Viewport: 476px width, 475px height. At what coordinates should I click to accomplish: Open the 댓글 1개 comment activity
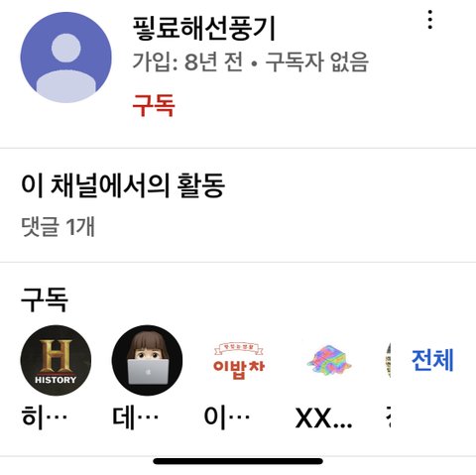pos(58,226)
